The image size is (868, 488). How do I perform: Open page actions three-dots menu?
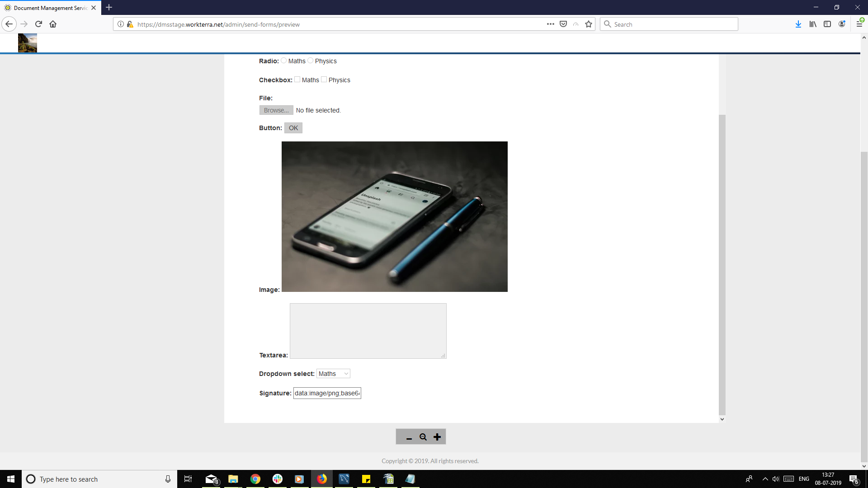tap(550, 24)
